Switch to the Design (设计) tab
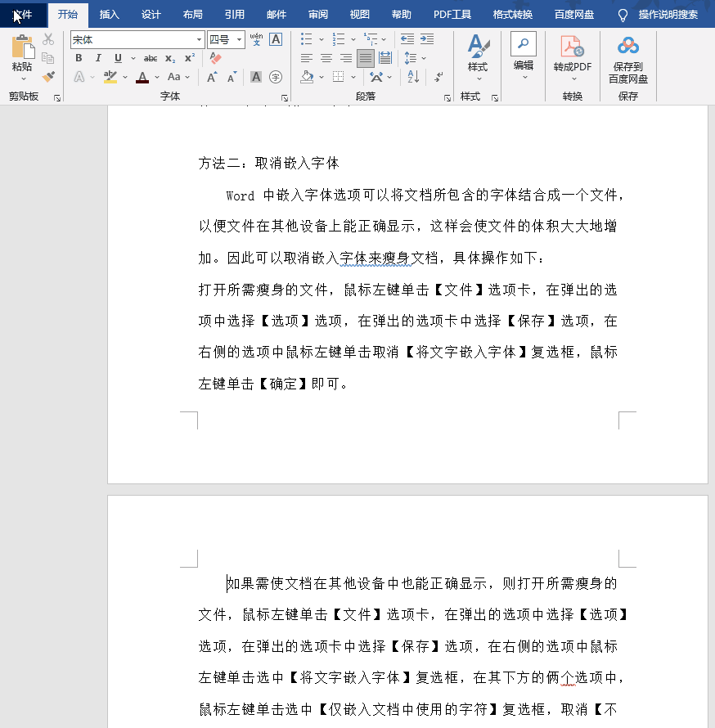Image resolution: width=715 pixels, height=728 pixels. 151,15
